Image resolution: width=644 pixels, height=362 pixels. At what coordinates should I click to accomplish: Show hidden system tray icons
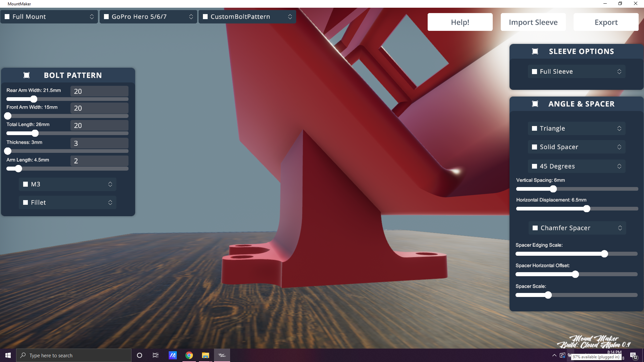[x=554, y=355]
